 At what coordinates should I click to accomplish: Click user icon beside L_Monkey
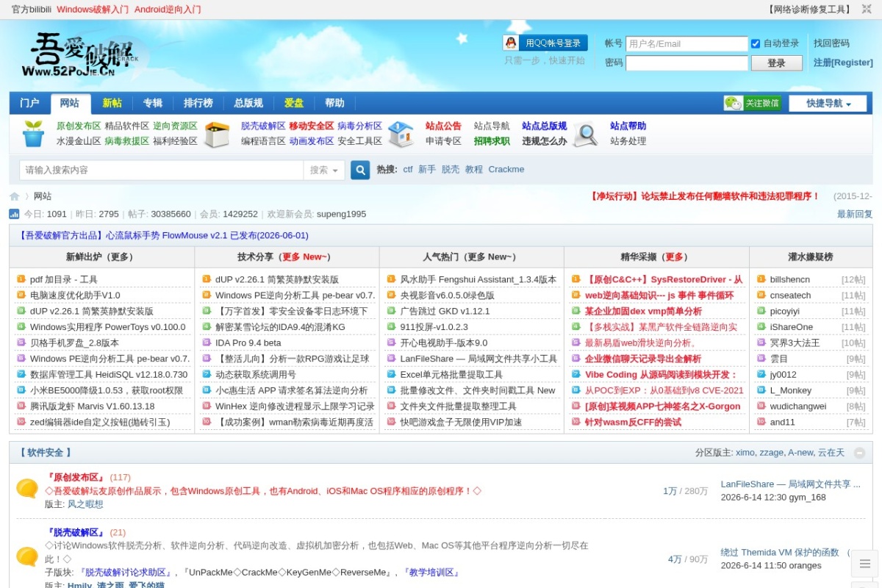coord(761,390)
